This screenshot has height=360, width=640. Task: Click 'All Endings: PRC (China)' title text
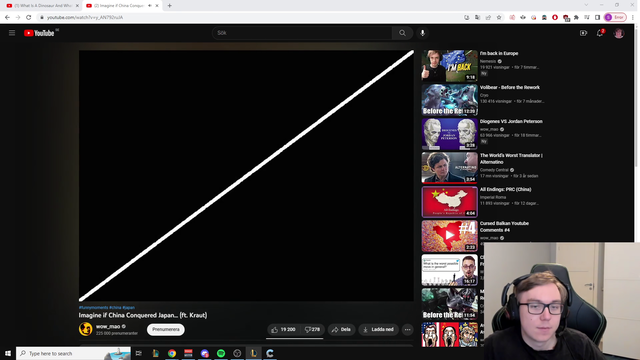pos(505,189)
